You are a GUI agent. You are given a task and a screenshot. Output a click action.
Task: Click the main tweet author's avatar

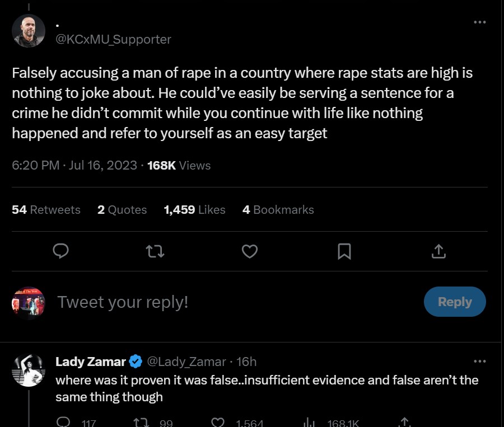[29, 31]
